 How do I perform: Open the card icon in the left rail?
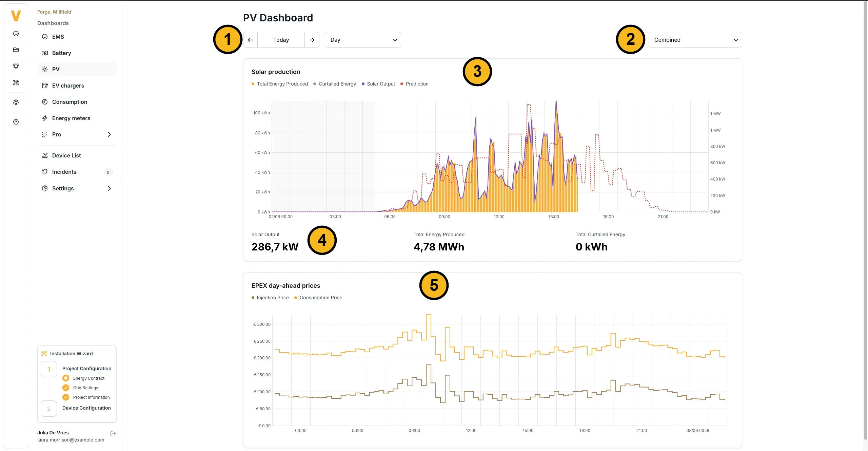[16, 50]
